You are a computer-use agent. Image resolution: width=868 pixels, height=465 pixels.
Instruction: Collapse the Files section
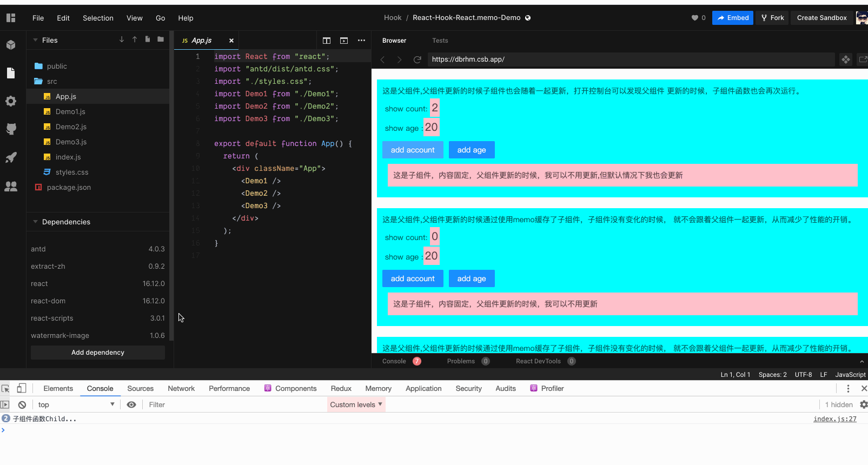point(36,40)
